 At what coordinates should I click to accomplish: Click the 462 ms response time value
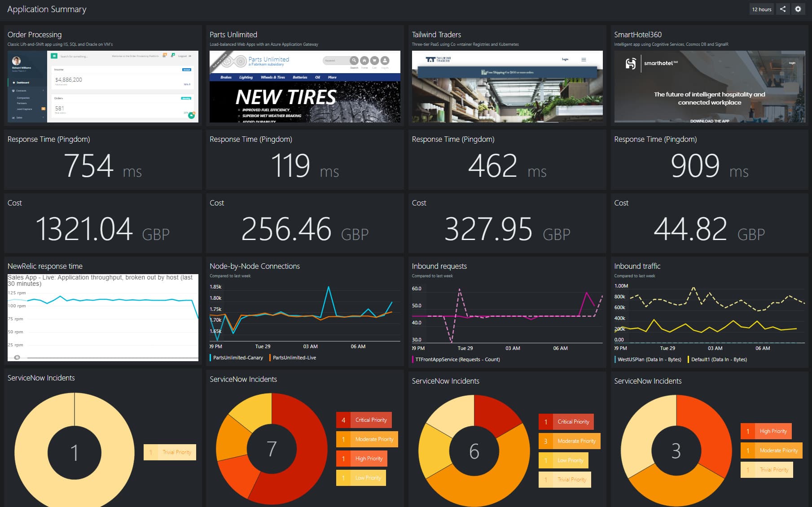(x=507, y=166)
